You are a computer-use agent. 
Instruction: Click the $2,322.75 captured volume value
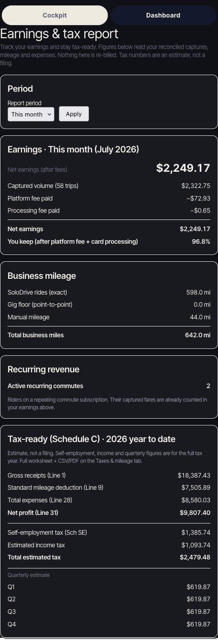196,186
